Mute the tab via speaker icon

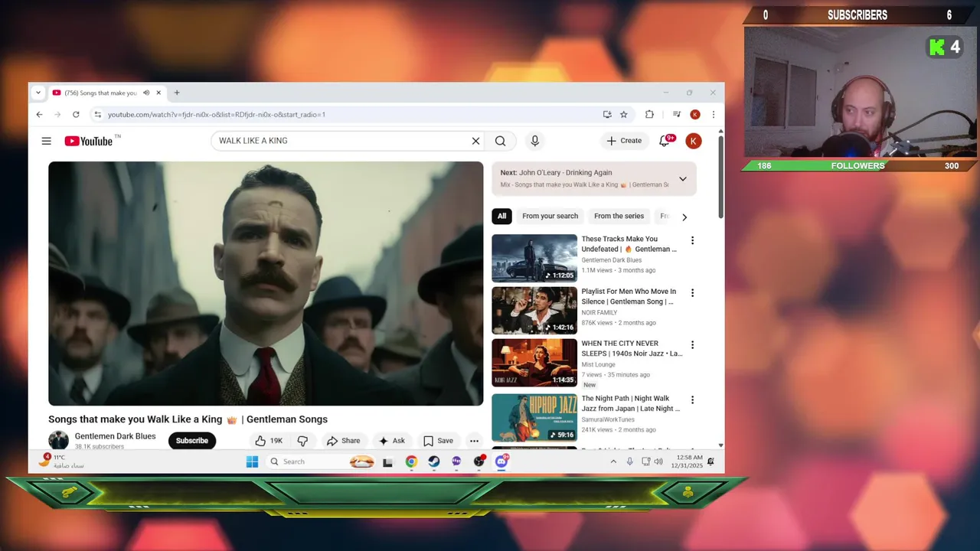[x=146, y=93]
